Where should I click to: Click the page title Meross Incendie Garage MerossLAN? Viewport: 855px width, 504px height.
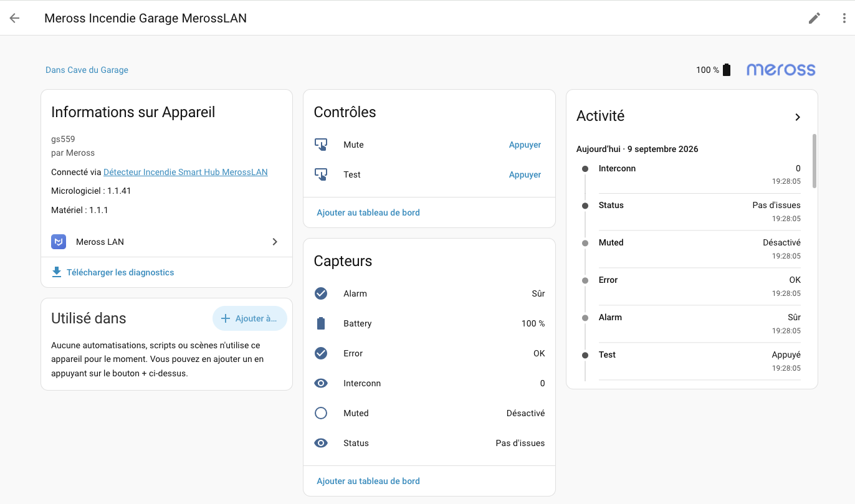145,18
